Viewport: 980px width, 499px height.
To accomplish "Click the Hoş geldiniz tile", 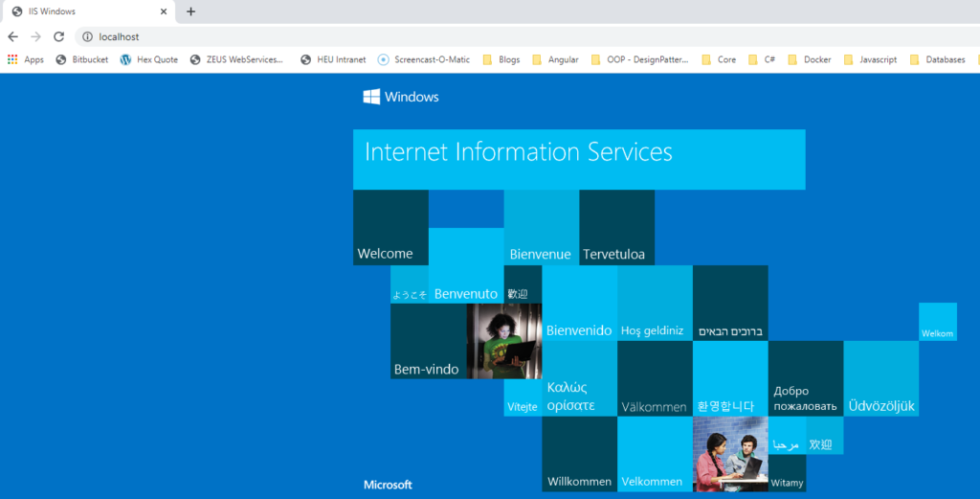I will click(x=655, y=304).
